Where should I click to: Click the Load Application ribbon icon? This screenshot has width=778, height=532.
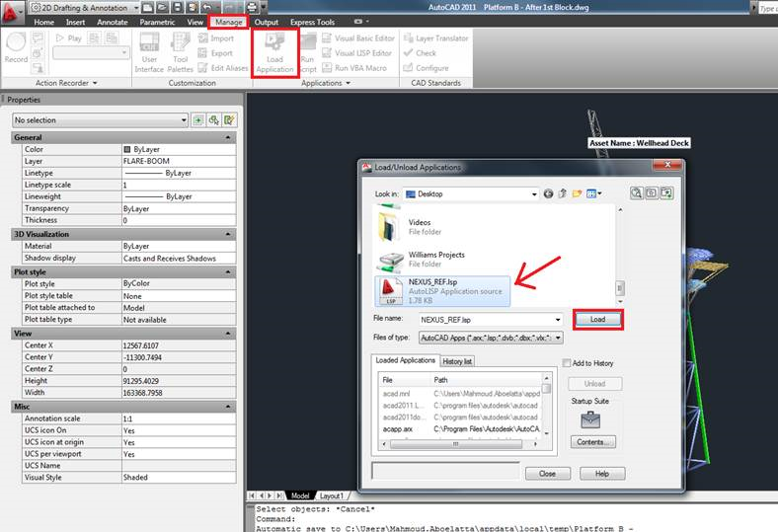click(274, 52)
